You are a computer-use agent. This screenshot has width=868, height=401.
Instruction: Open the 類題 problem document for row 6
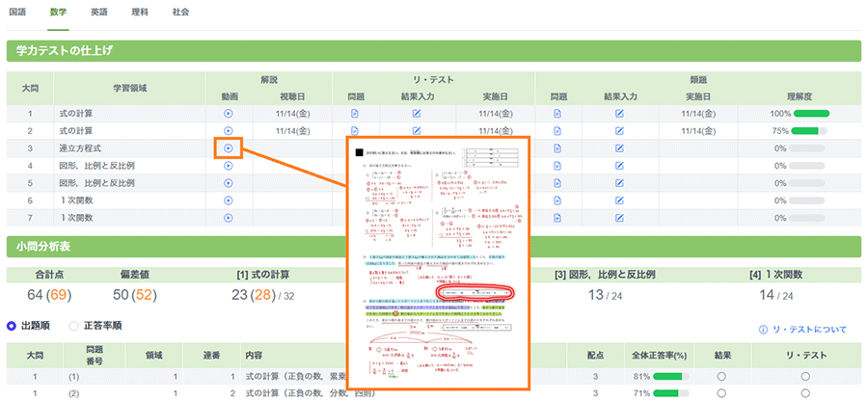tap(557, 200)
